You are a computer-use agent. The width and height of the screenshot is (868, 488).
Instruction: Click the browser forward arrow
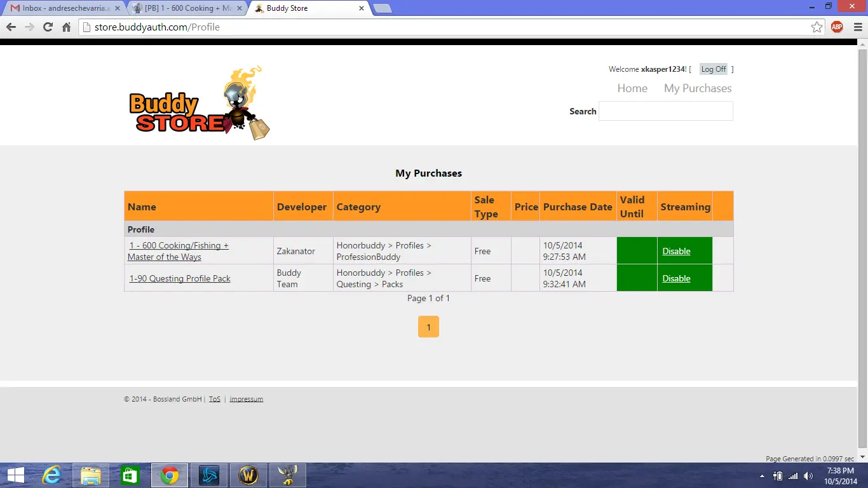coord(29,27)
